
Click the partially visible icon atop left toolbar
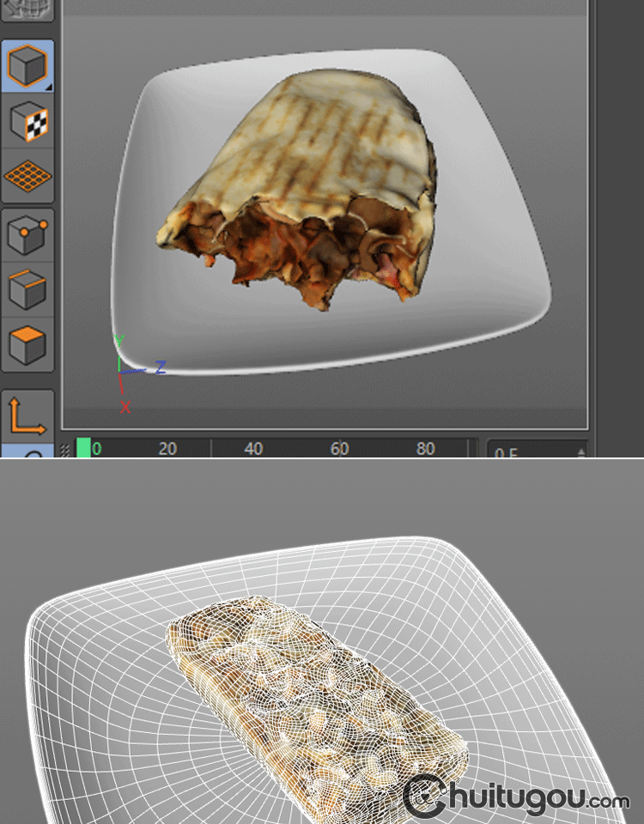27,9
